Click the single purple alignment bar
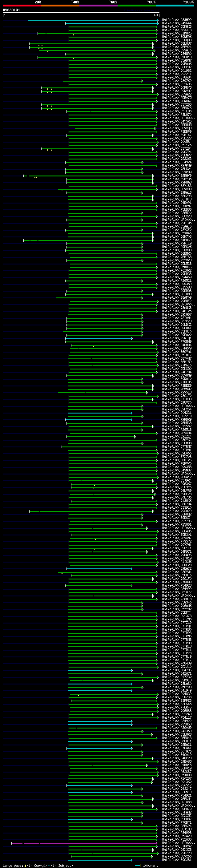 tap(85, 843)
